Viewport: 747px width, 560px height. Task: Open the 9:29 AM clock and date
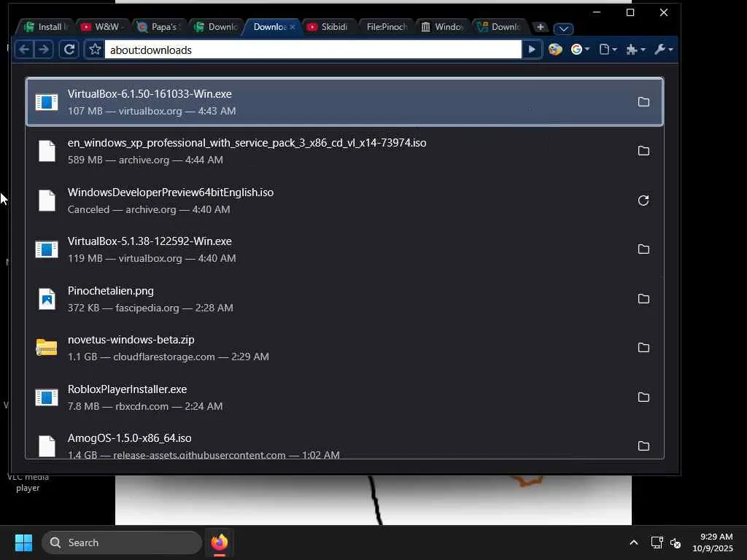(x=713, y=542)
